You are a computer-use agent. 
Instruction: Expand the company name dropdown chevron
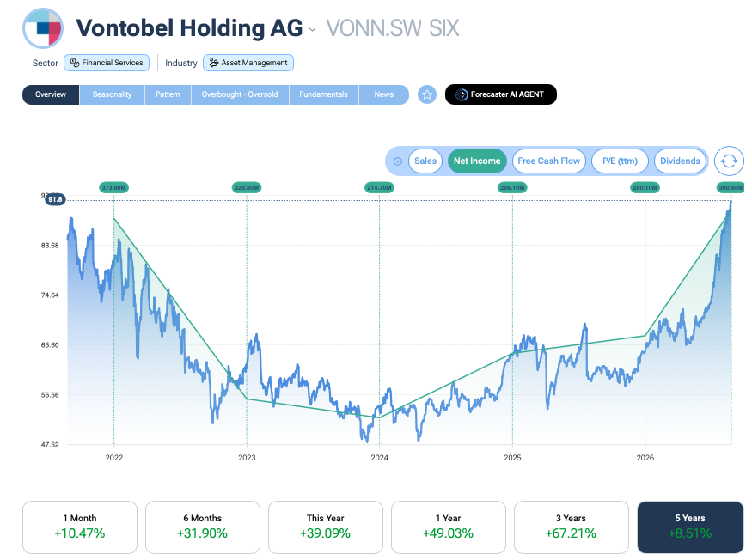tap(312, 30)
